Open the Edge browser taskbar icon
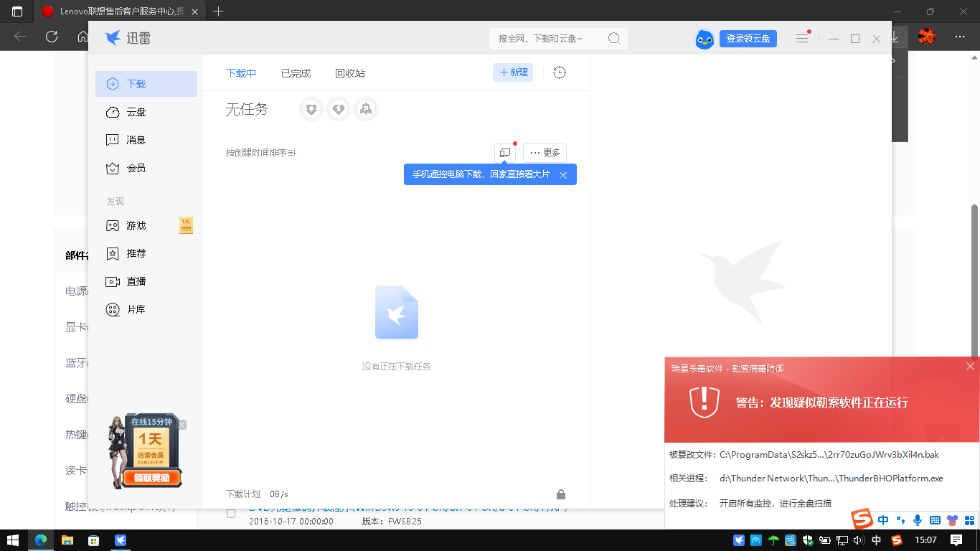This screenshot has width=980, height=551. tap(41, 540)
